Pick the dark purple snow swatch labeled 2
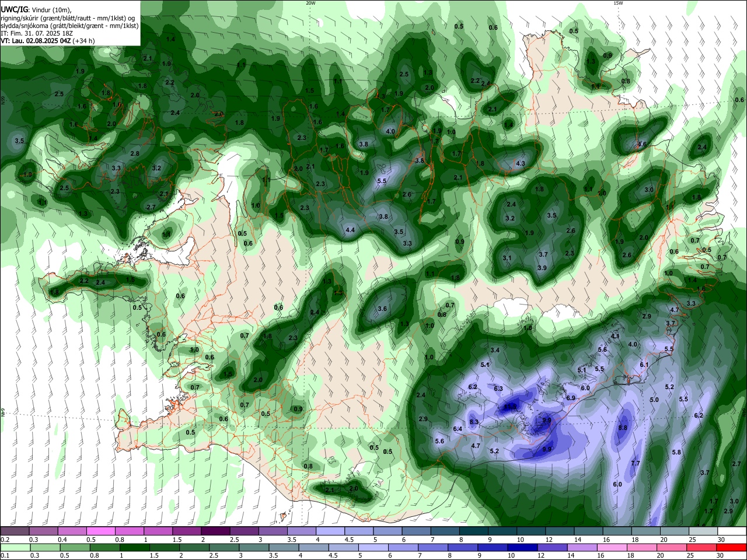Screen dimensions: 747x560 pyautogui.click(x=215, y=531)
